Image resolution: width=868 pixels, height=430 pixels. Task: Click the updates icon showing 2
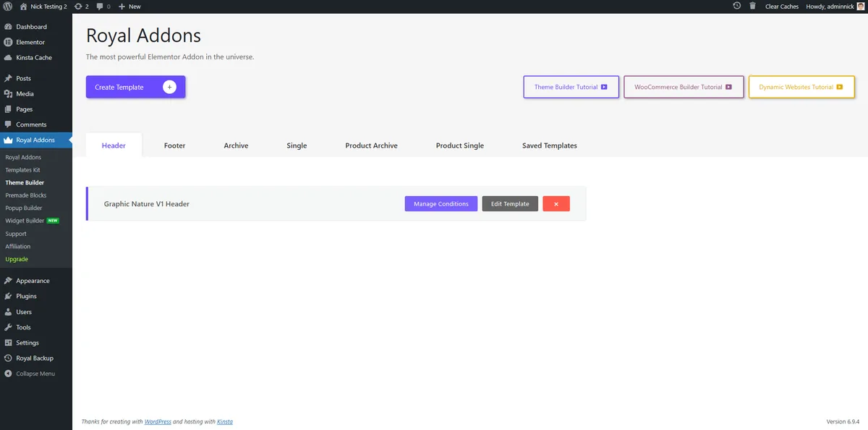point(78,6)
